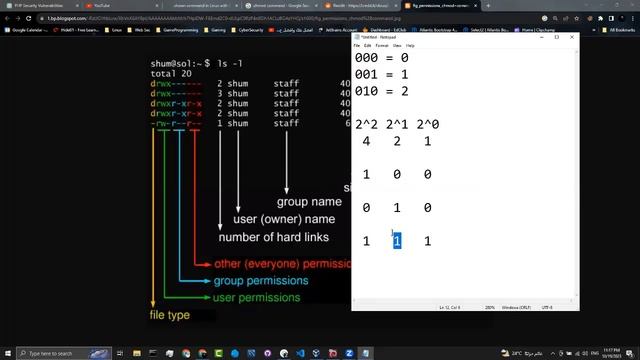The height and width of the screenshot is (360, 640).
Task: Click the '000 = 0' line in Notepad
Action: click(x=381, y=58)
